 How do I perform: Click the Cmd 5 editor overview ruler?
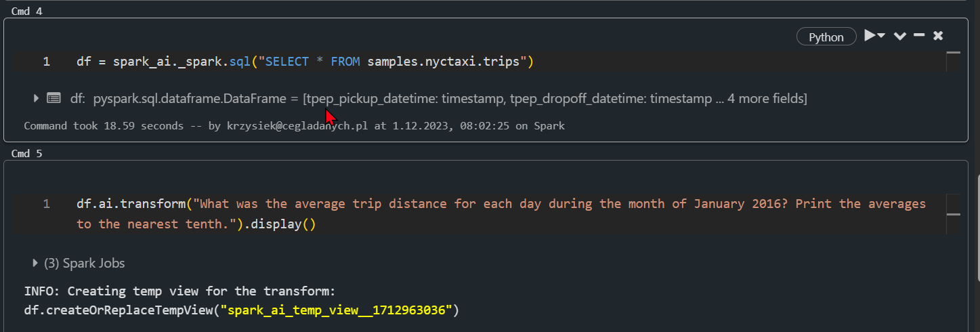(x=953, y=213)
